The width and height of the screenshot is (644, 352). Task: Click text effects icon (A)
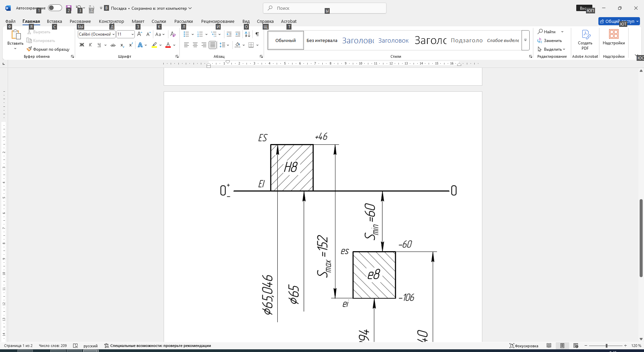tap(140, 45)
